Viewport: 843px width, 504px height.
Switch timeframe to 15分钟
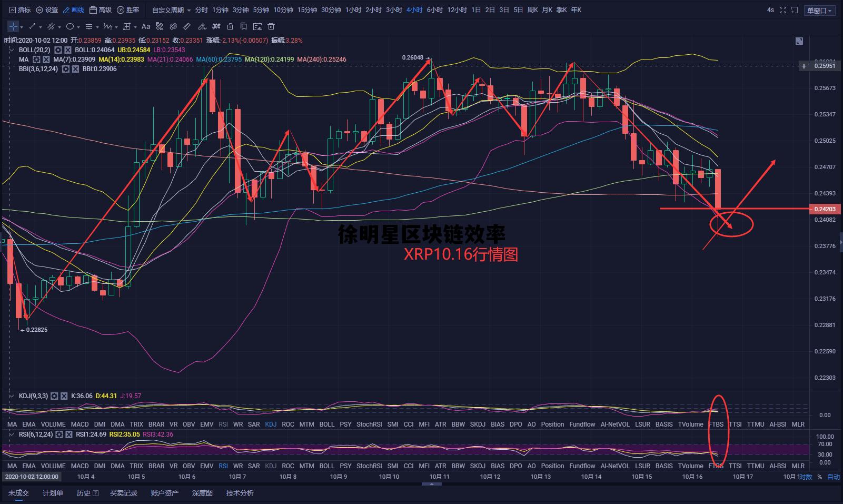[307, 10]
